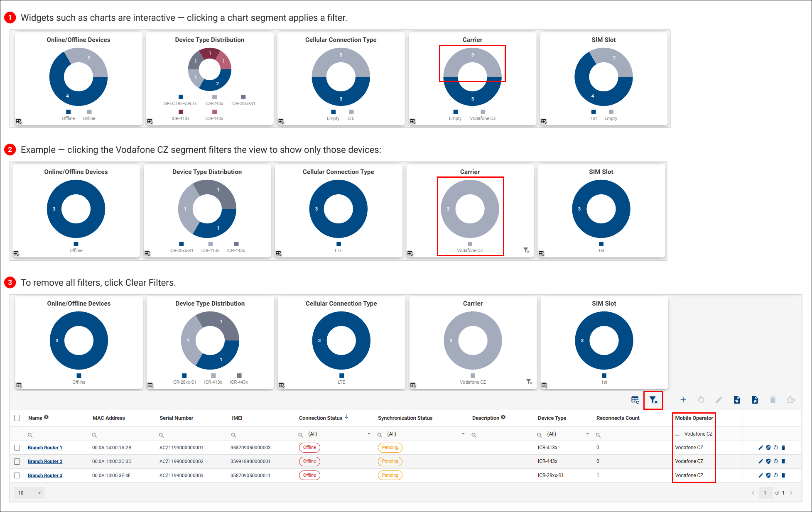Click the MAC Address column search filter field
Screen dimensions: 812x512
[x=123, y=435]
